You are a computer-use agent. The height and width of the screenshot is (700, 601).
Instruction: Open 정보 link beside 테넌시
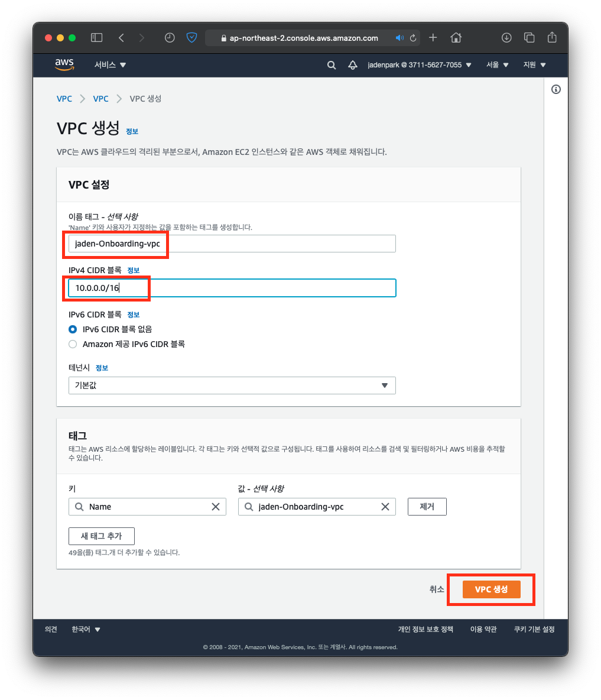[x=102, y=368]
